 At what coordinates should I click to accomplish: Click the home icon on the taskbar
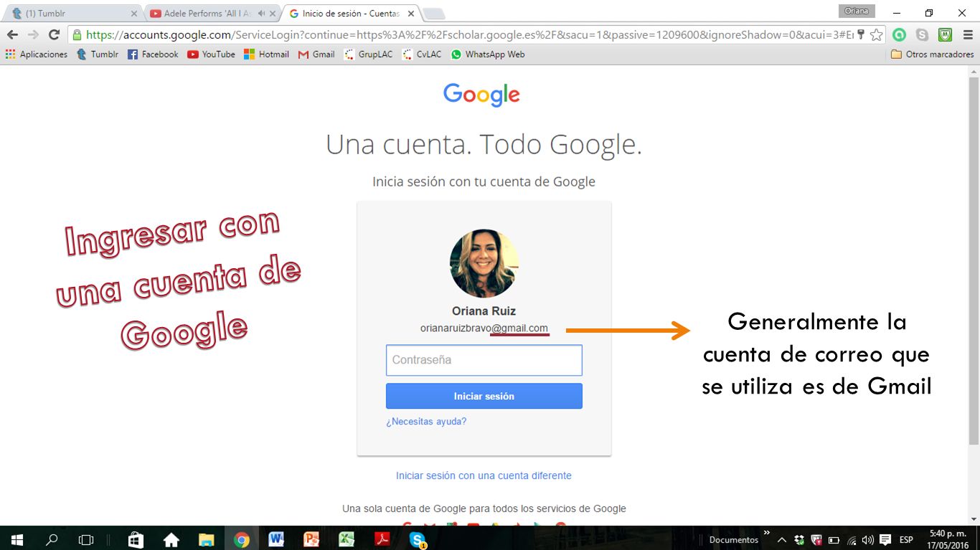click(171, 539)
